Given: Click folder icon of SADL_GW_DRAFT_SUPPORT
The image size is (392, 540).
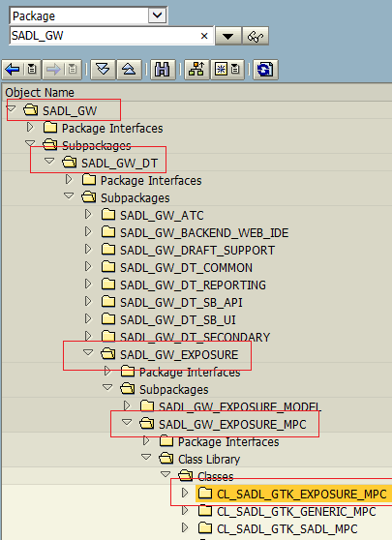Looking at the screenshot, I should pyautogui.click(x=108, y=250).
